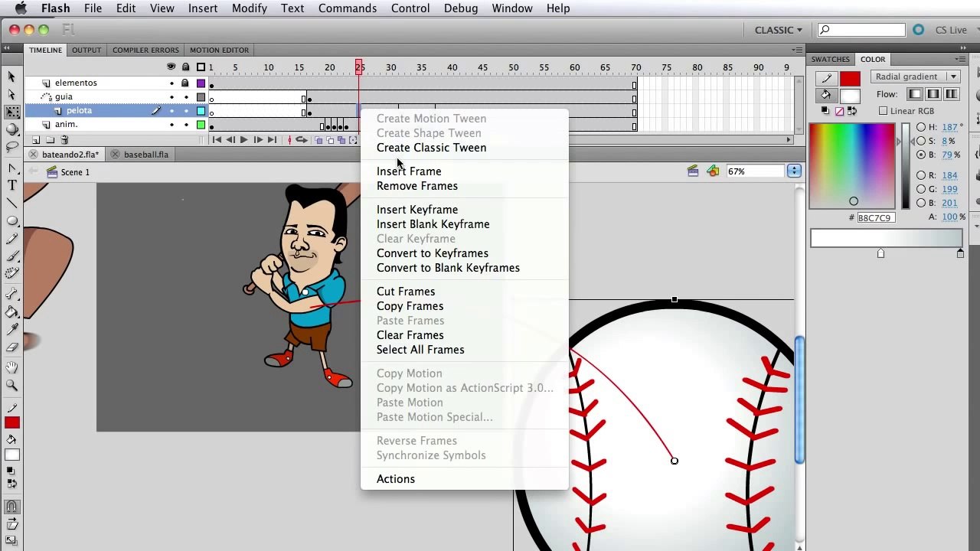980x551 pixels.
Task: Select the Oval shape tool
Action: pyautogui.click(x=11, y=221)
